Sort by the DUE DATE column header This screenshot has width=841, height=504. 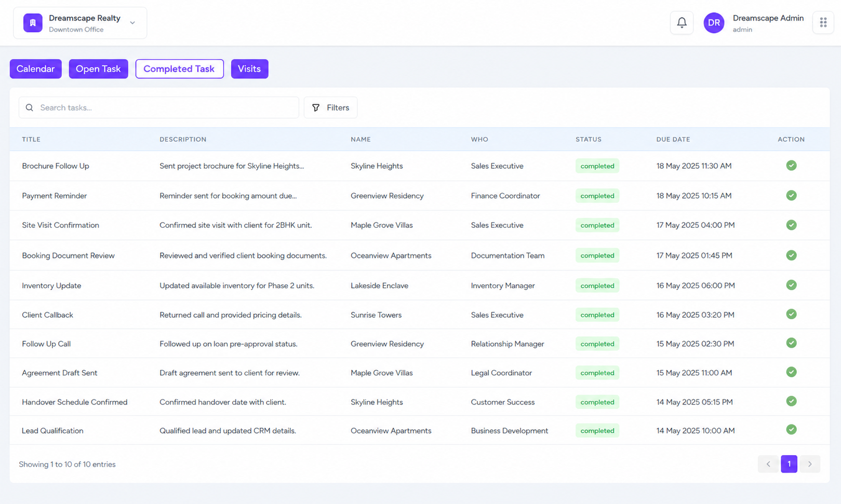[673, 139]
